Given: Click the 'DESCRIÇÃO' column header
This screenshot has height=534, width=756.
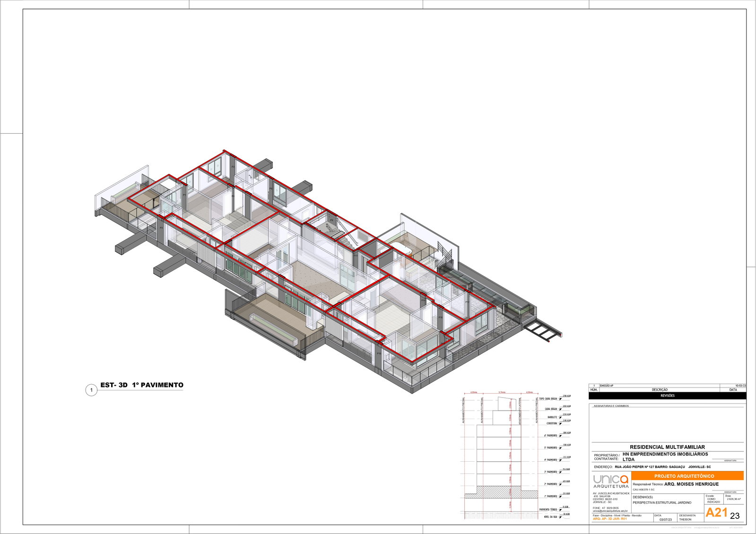Looking at the screenshot, I should (x=660, y=390).
